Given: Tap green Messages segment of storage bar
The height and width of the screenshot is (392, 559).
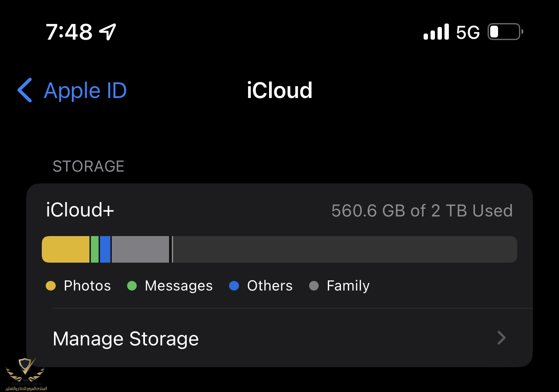Looking at the screenshot, I should pyautogui.click(x=94, y=250).
